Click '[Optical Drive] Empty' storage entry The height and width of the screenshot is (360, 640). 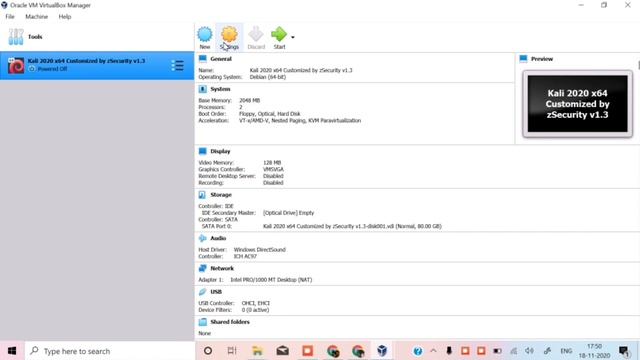(289, 213)
